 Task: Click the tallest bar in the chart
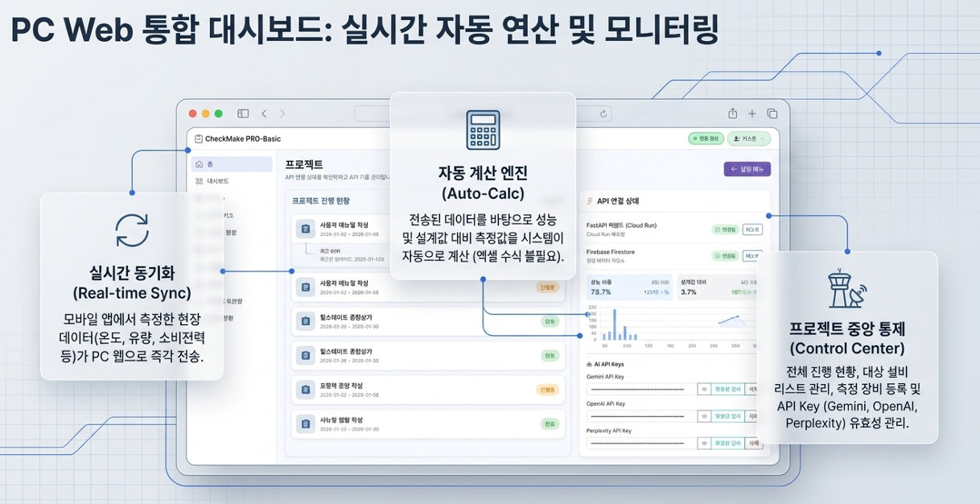[x=614, y=324]
